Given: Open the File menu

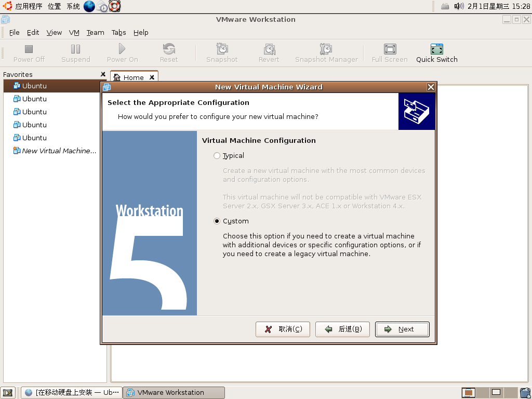Looking at the screenshot, I should click(14, 33).
